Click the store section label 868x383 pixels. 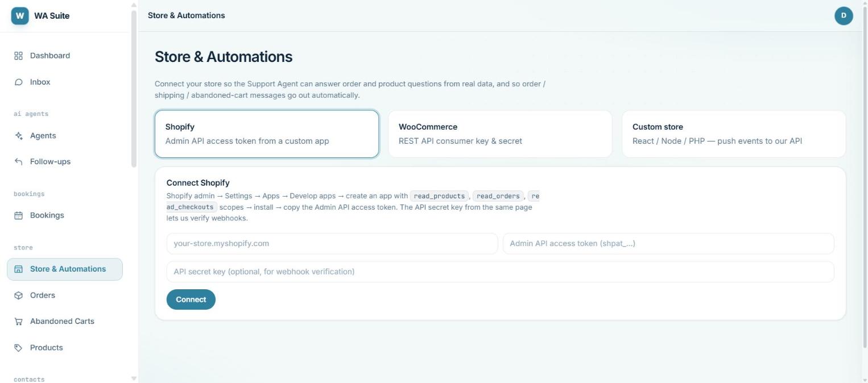23,248
